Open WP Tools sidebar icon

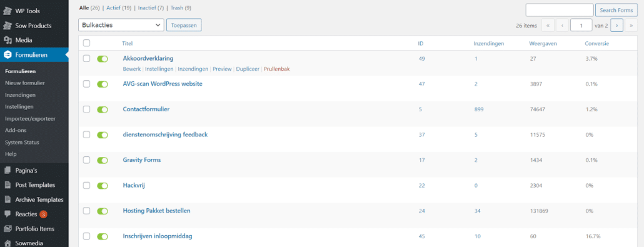pos(7,11)
